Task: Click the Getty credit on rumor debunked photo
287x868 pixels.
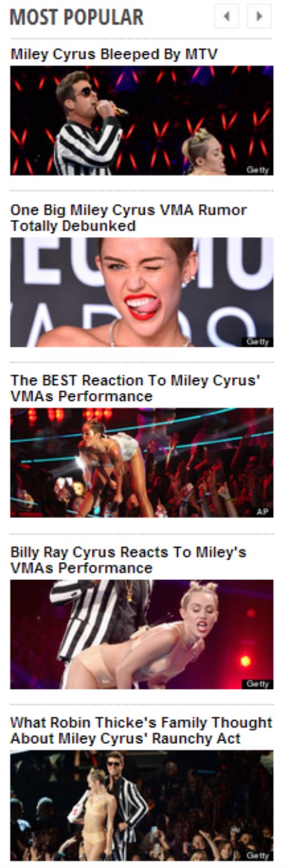Action: (x=258, y=342)
